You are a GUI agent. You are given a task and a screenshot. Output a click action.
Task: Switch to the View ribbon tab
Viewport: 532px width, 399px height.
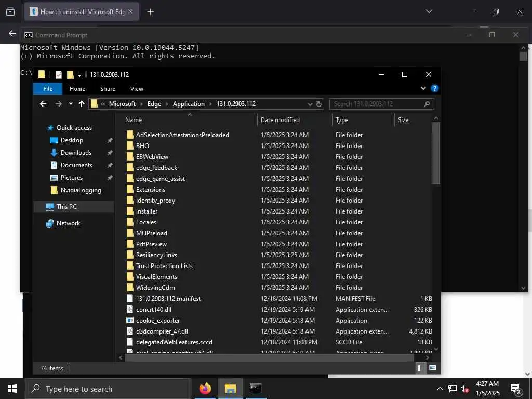click(137, 88)
